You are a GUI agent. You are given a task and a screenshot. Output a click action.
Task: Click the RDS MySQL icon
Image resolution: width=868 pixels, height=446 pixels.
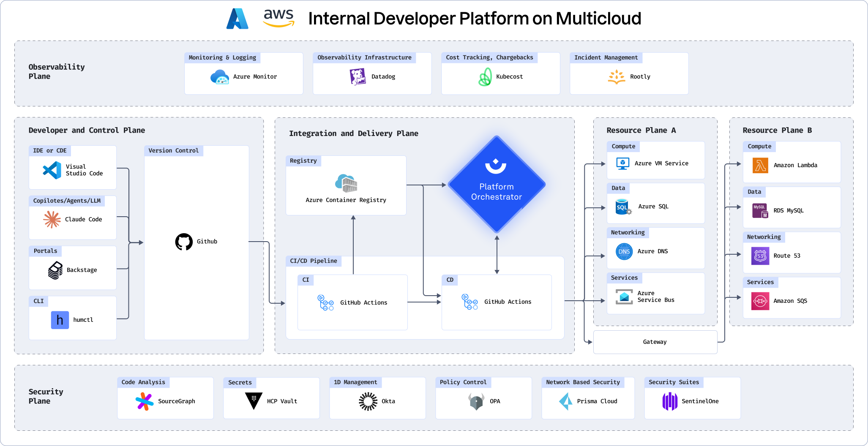[760, 211]
